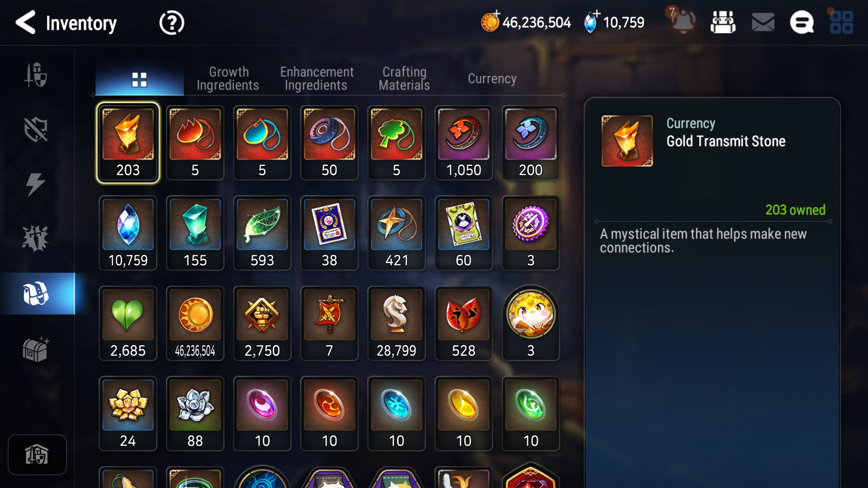The width and height of the screenshot is (868, 488).
Task: Select the chess knight item with 28,799
Action: click(x=397, y=324)
